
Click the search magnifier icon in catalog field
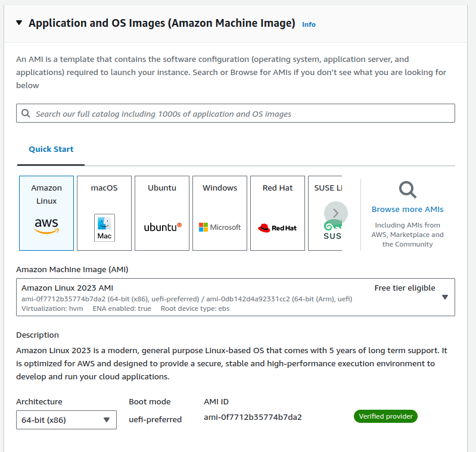[x=26, y=113]
